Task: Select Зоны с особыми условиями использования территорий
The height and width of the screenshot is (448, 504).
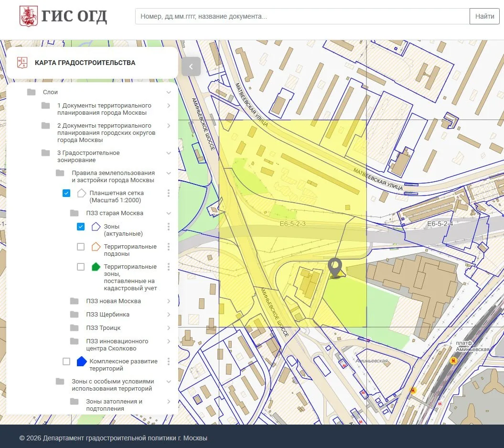Action: point(113,385)
